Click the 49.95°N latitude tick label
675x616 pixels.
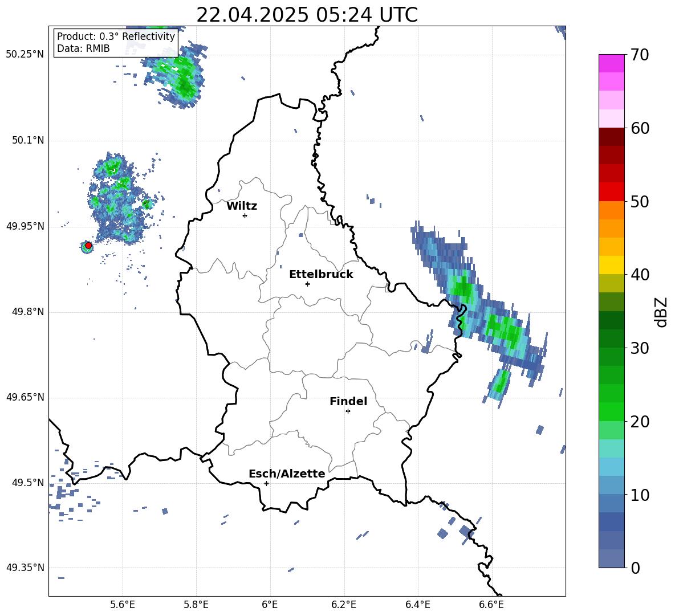click(x=25, y=226)
